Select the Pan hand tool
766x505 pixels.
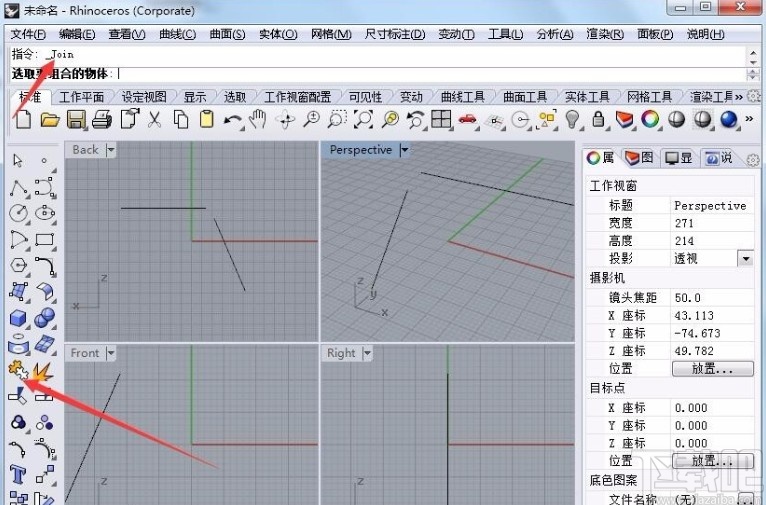[x=257, y=119]
